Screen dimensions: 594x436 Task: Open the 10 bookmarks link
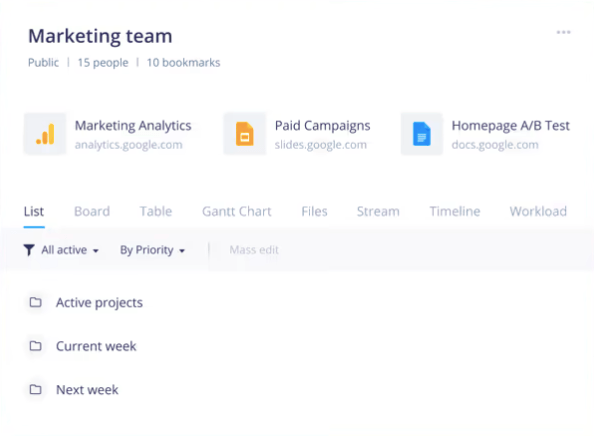[x=183, y=63]
